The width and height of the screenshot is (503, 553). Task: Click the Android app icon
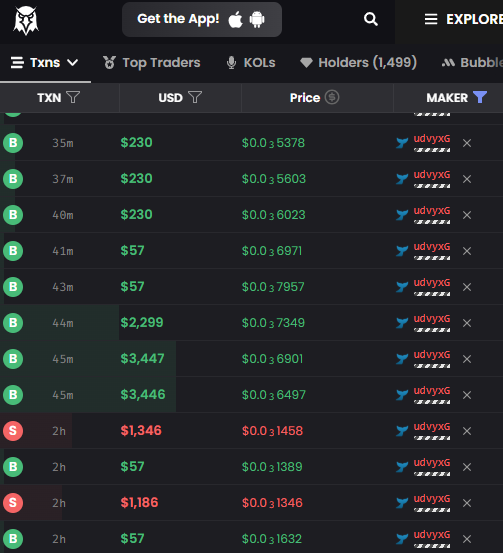(257, 19)
